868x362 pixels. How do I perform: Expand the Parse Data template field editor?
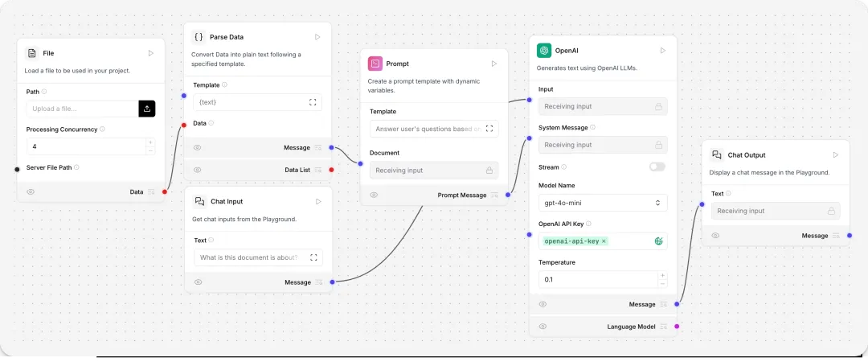coord(313,102)
